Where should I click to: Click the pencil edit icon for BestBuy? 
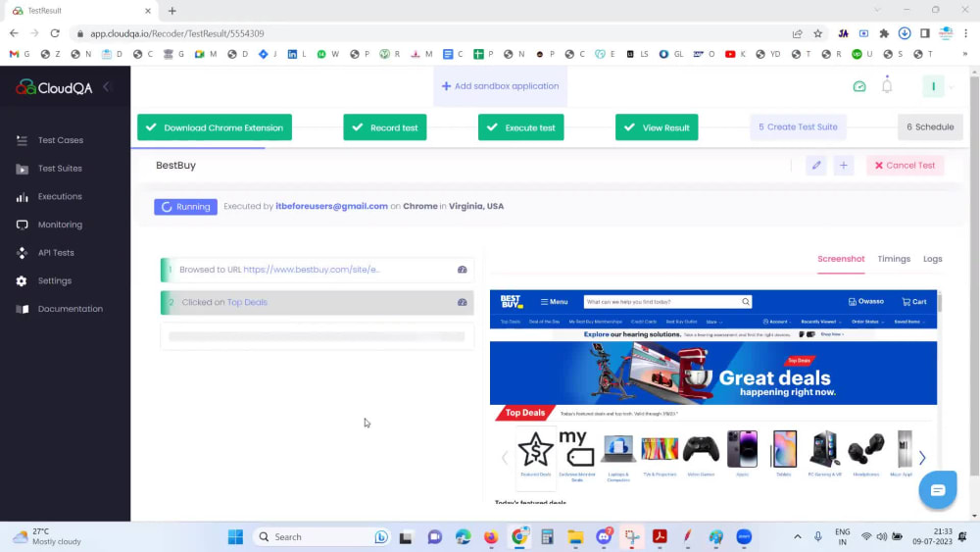(815, 166)
